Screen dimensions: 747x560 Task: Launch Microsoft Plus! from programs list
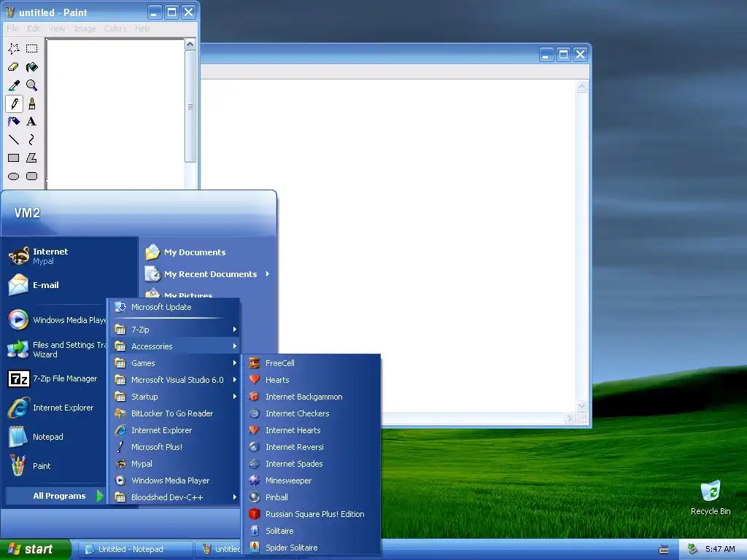175,447
